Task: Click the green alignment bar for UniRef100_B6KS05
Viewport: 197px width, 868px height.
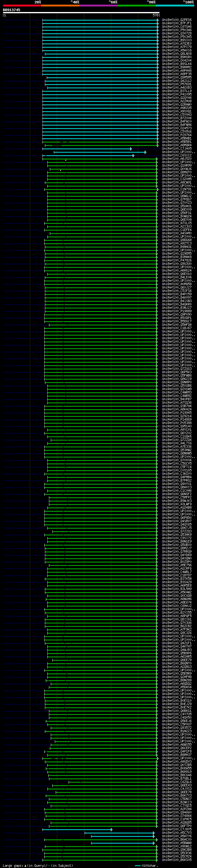Action: [101, 860]
